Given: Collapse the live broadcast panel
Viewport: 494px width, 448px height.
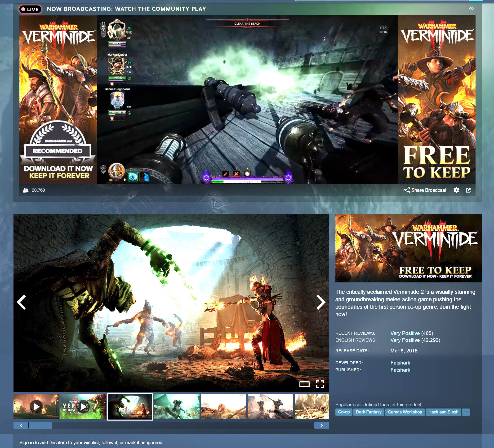Looking at the screenshot, I should [x=471, y=9].
